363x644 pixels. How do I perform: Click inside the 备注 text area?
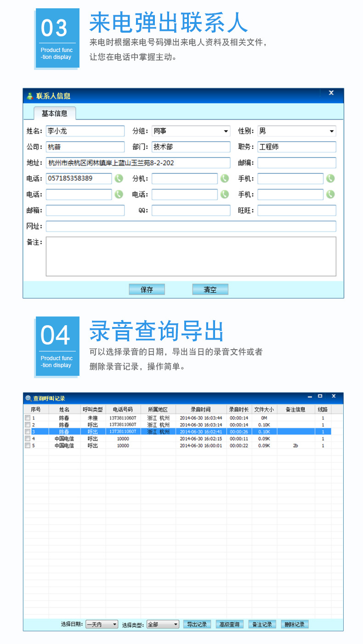(x=191, y=256)
